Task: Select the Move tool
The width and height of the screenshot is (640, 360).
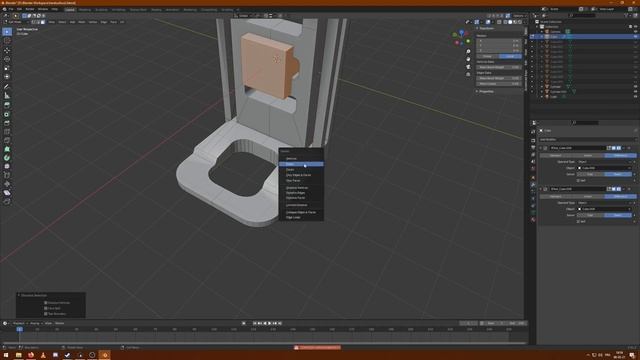Action: click(7, 51)
